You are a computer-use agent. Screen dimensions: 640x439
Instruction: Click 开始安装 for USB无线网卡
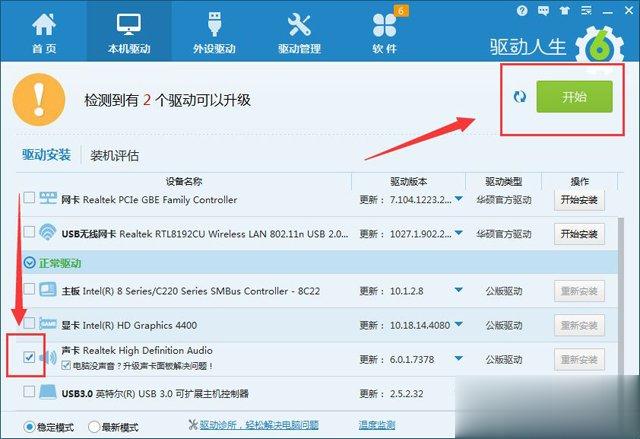point(579,234)
